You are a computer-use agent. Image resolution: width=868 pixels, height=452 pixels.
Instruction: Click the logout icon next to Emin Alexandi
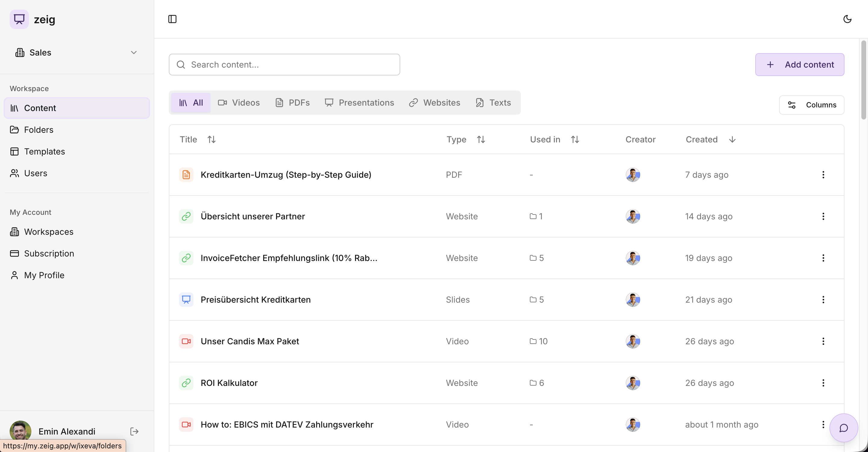pos(134,431)
